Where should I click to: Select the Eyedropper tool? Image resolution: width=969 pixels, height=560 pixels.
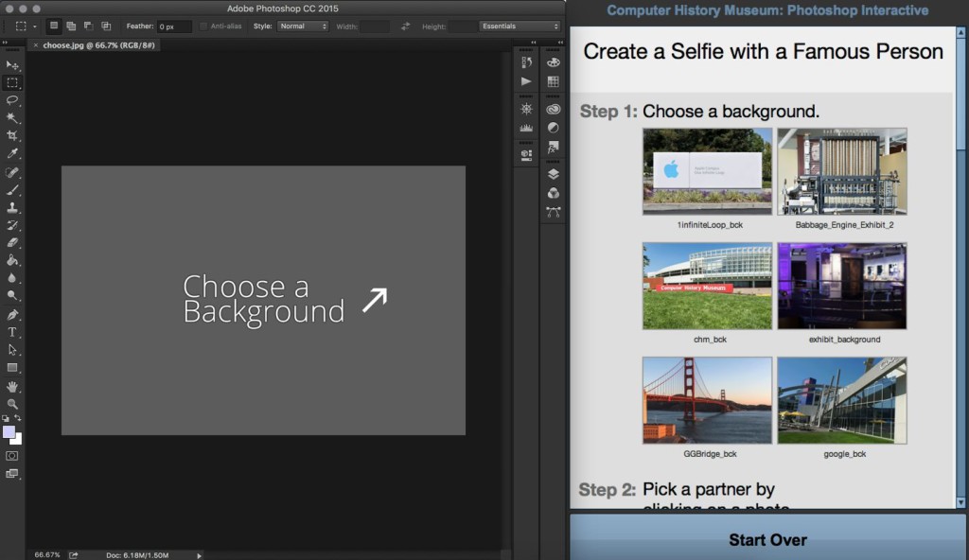(11, 153)
